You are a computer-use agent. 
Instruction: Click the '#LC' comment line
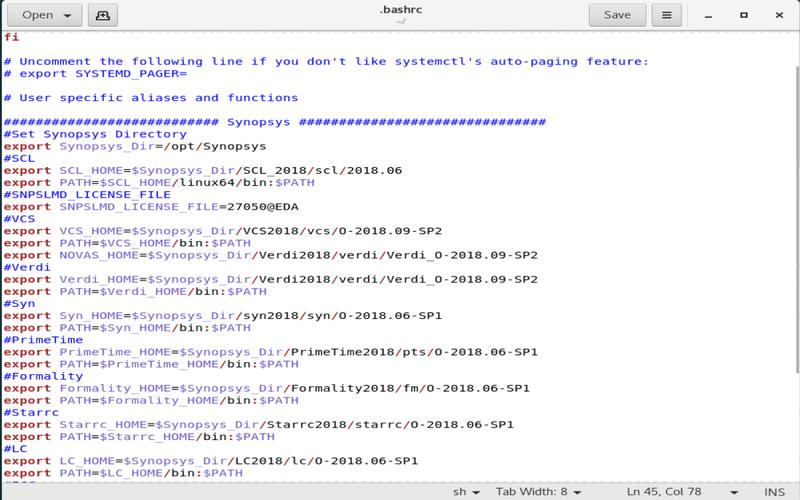coord(15,449)
